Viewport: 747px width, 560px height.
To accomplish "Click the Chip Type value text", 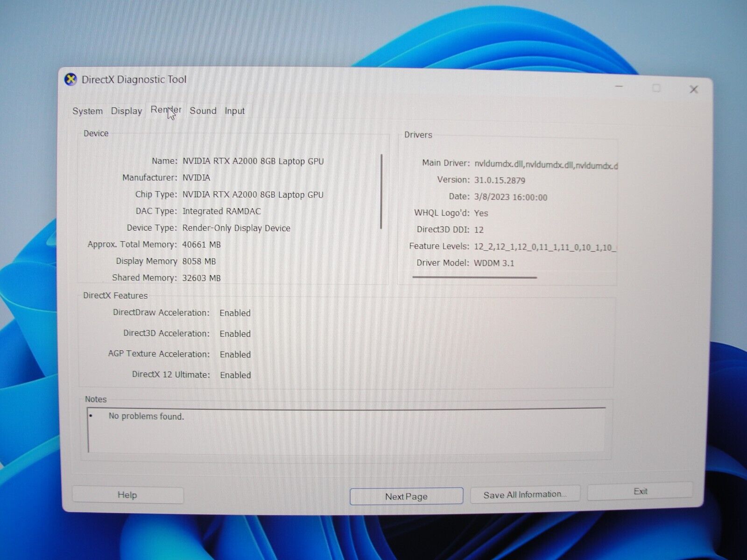I will tap(253, 195).
